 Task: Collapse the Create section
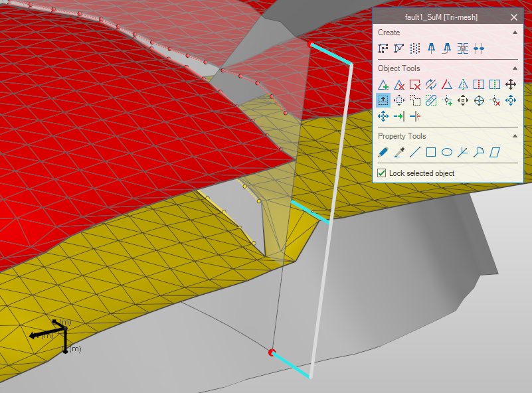click(515, 33)
